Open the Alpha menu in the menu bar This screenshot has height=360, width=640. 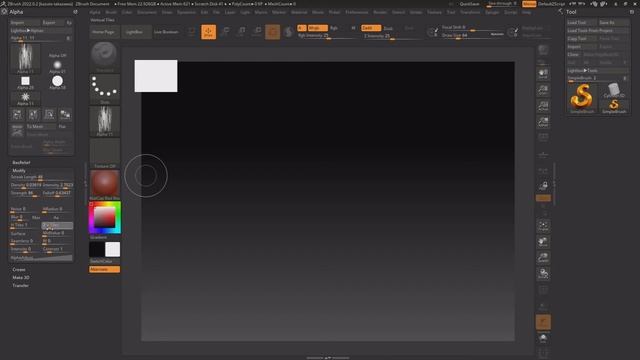(x=95, y=12)
